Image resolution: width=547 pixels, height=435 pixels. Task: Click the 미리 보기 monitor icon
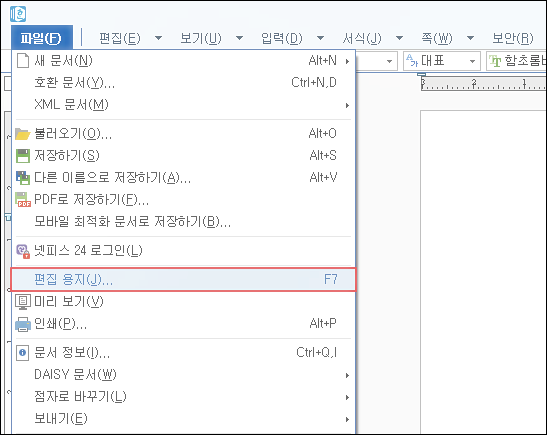pos(23,302)
